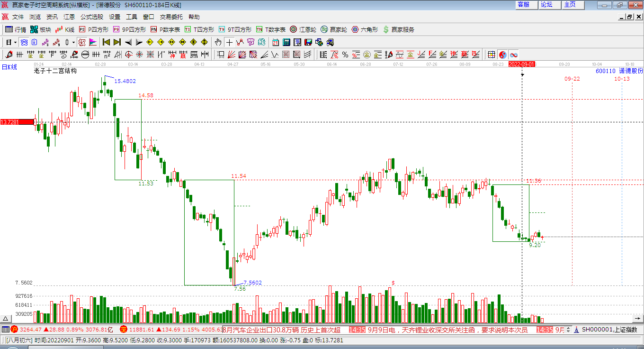The height and width of the screenshot is (349, 644).
Task: Toggle the red-blue yin-yang icon
Action: point(502,55)
